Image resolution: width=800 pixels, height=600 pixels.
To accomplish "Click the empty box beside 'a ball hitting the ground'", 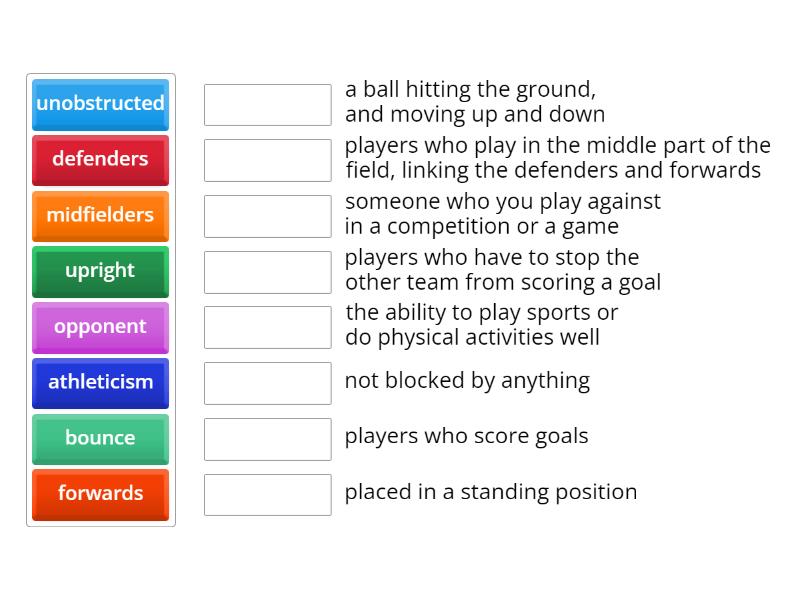I will [x=267, y=104].
